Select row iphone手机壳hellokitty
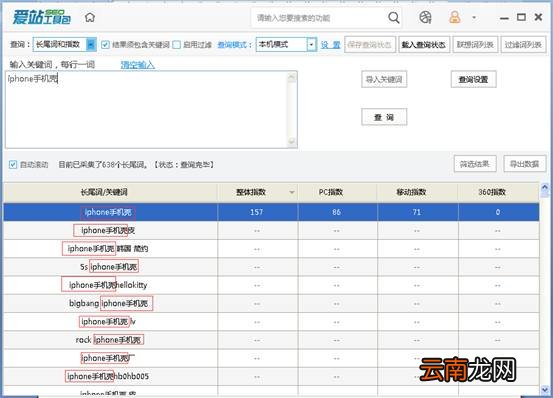 coord(271,285)
